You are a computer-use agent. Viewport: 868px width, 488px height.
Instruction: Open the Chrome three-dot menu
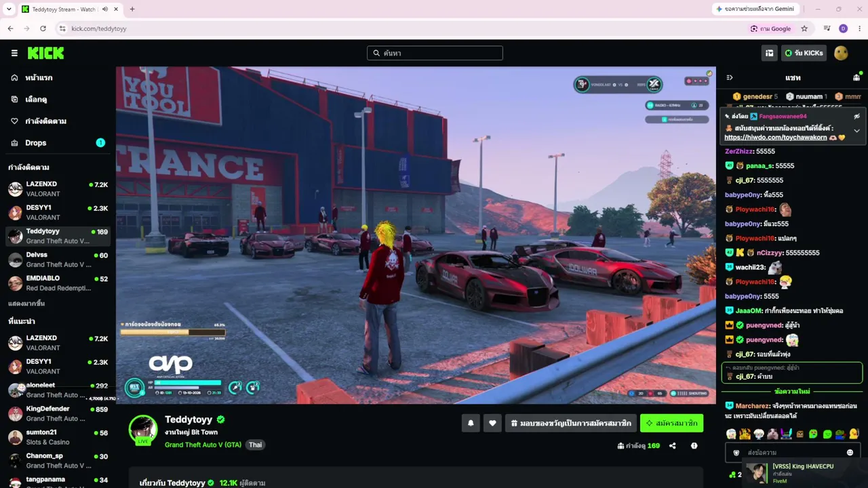coord(860,28)
